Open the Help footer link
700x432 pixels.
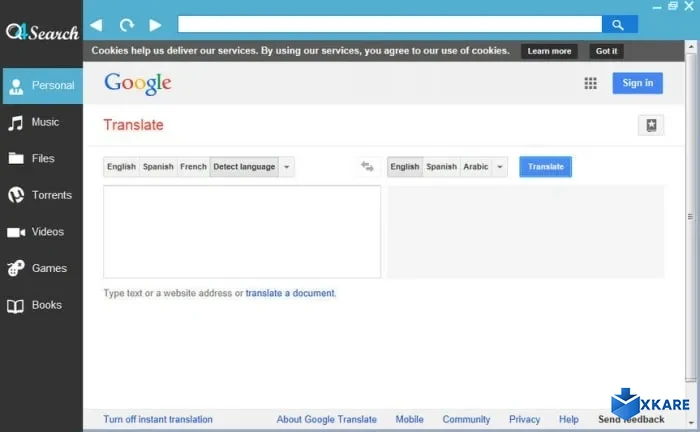point(569,420)
